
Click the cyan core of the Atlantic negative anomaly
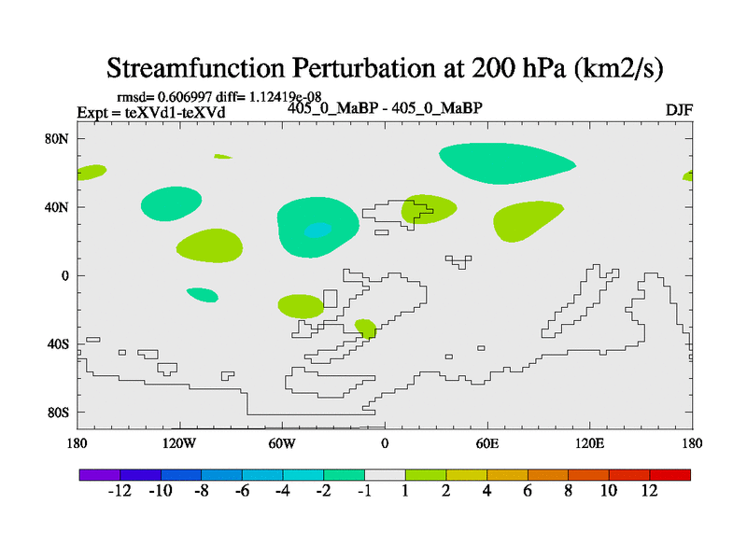click(x=317, y=230)
